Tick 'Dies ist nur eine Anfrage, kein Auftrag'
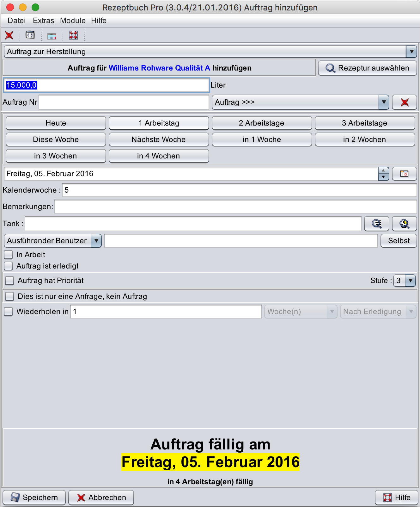This screenshot has width=420, height=507. click(10, 296)
